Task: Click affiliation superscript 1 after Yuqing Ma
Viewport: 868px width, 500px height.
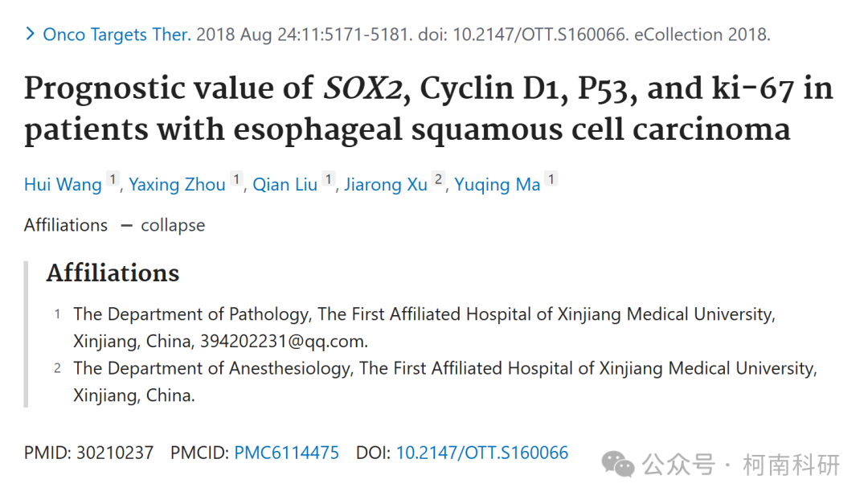Action: pyautogui.click(x=551, y=179)
